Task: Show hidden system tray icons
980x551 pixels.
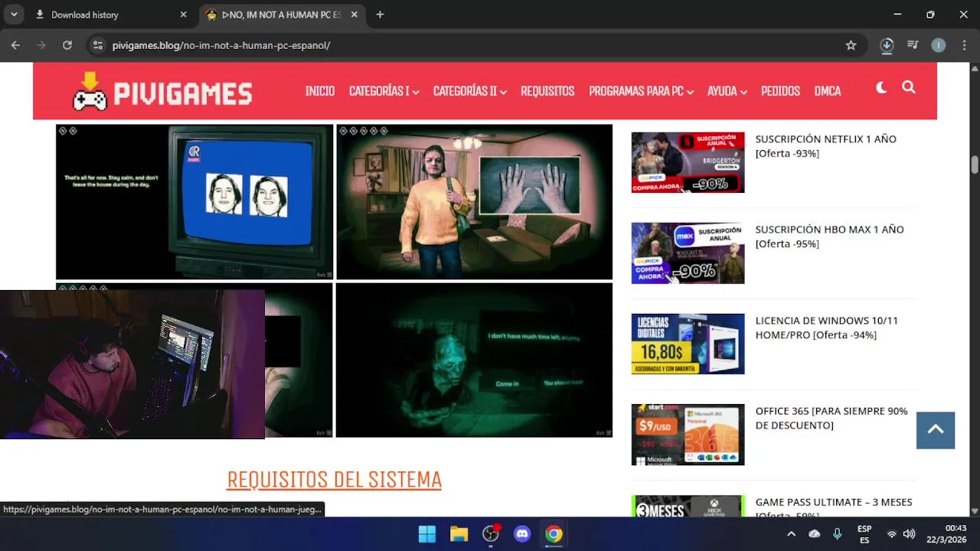Action: (791, 534)
